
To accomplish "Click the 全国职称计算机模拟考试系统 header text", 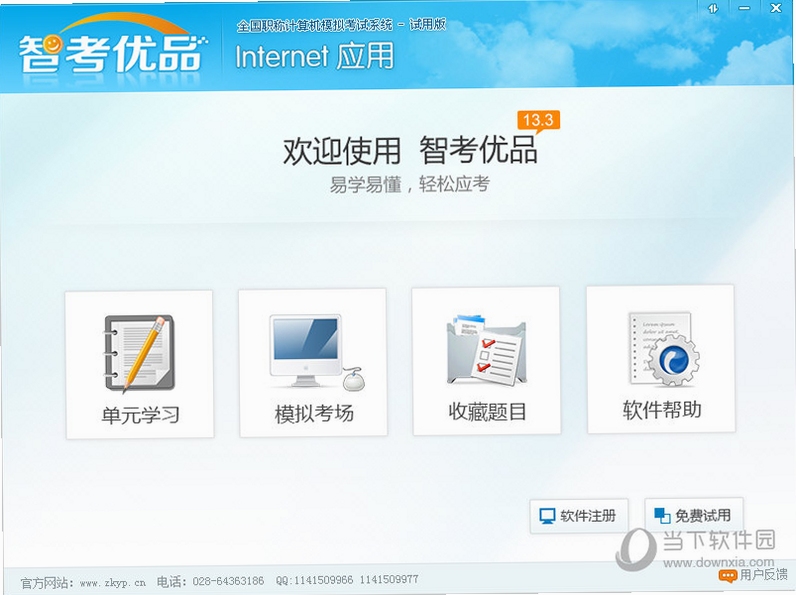I will [315, 25].
